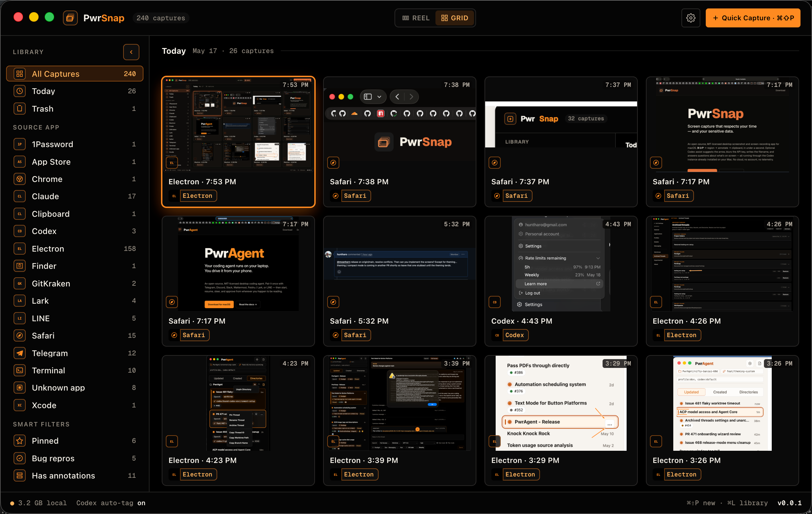Open the settings gear icon

tap(691, 18)
